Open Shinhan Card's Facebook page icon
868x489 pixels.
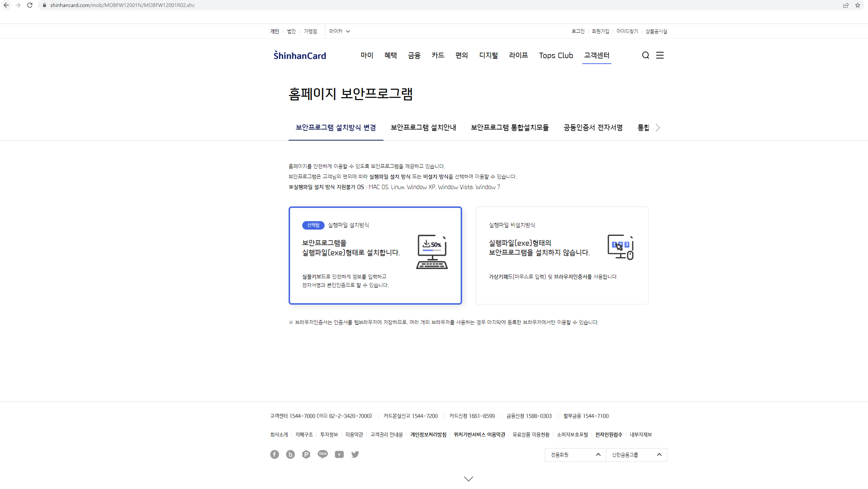point(274,454)
